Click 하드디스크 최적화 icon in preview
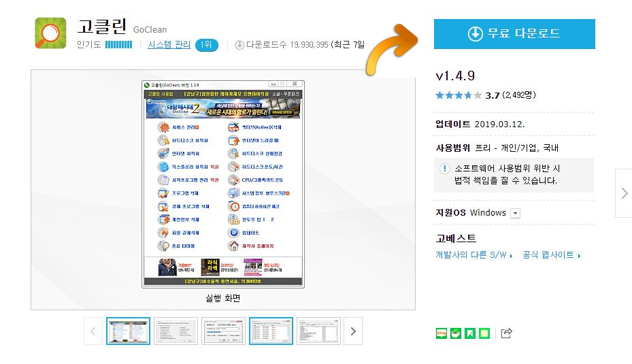 pos(163,140)
